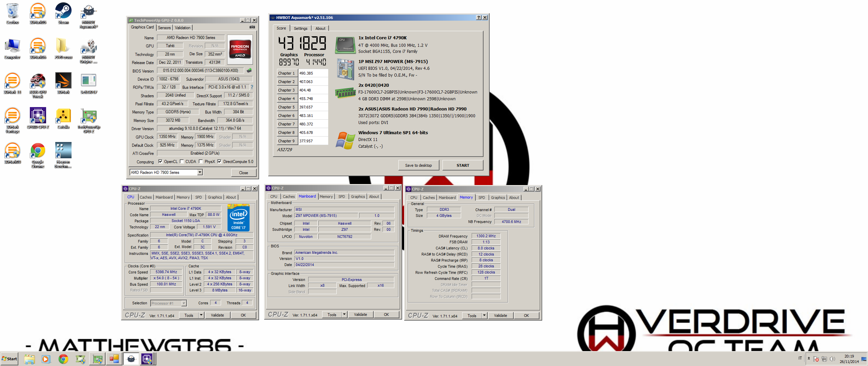Select Graphics tab in Mainboard CPU-Z window
The image size is (868, 366).
pos(358,197)
